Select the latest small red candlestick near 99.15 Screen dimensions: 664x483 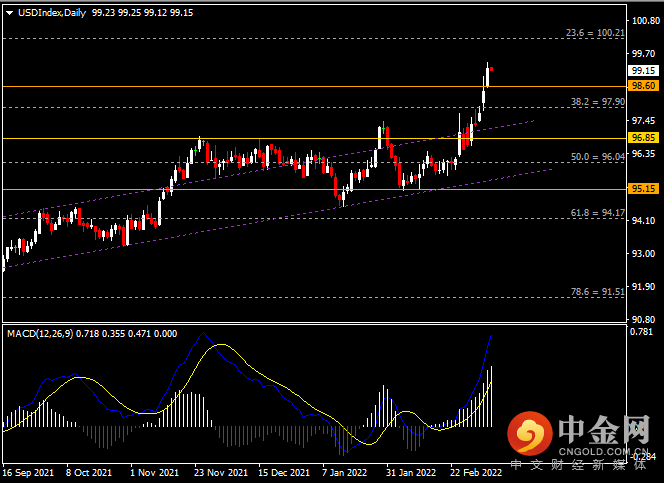pyautogui.click(x=491, y=69)
